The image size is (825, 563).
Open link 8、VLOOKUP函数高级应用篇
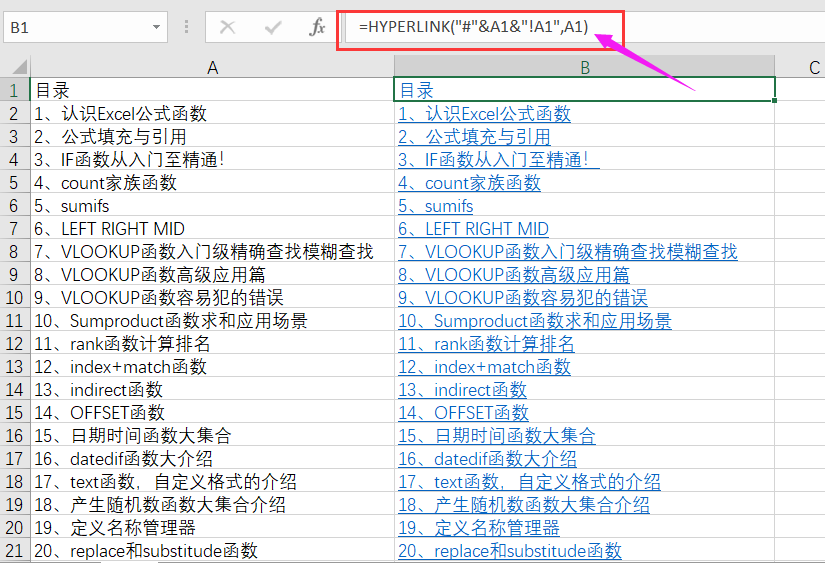[x=514, y=275]
